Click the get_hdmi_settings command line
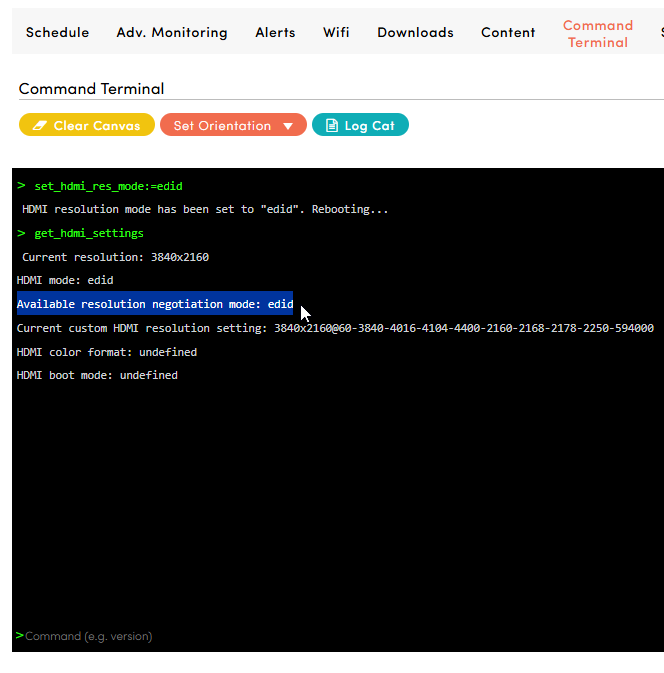The image size is (664, 673). [x=89, y=233]
